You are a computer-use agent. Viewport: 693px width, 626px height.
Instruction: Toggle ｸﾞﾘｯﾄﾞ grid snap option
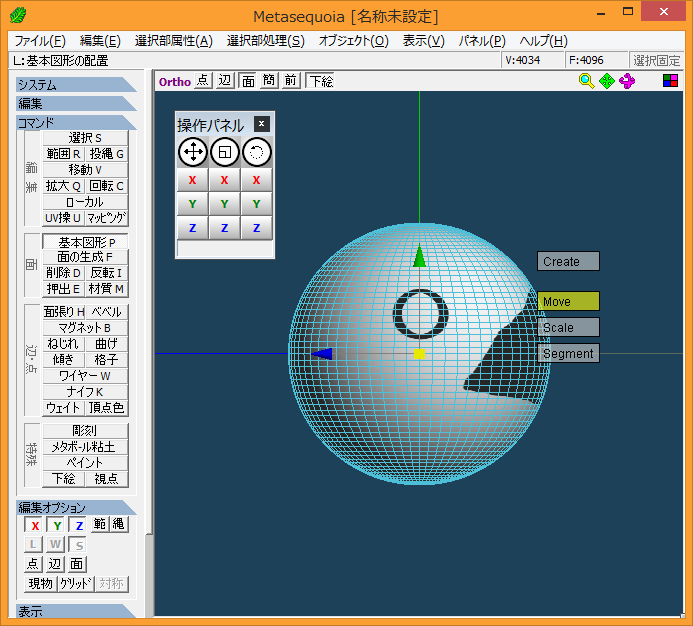(x=76, y=584)
